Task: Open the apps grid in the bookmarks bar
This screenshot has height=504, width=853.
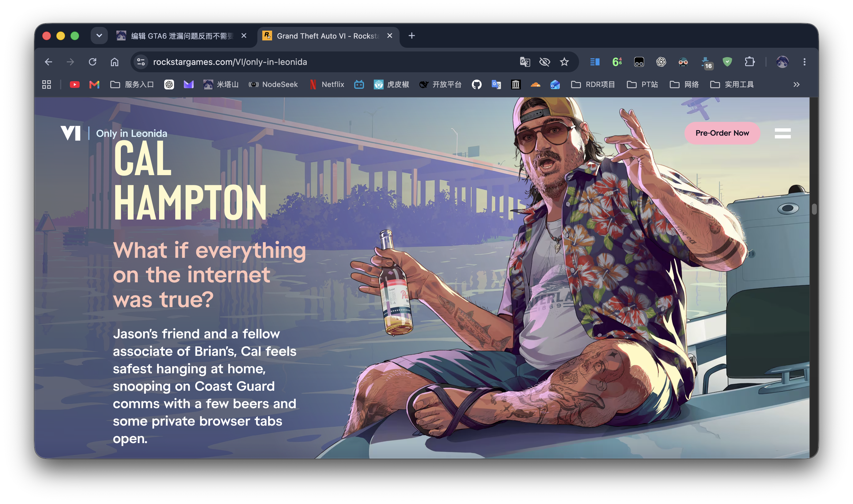Action: [x=47, y=85]
